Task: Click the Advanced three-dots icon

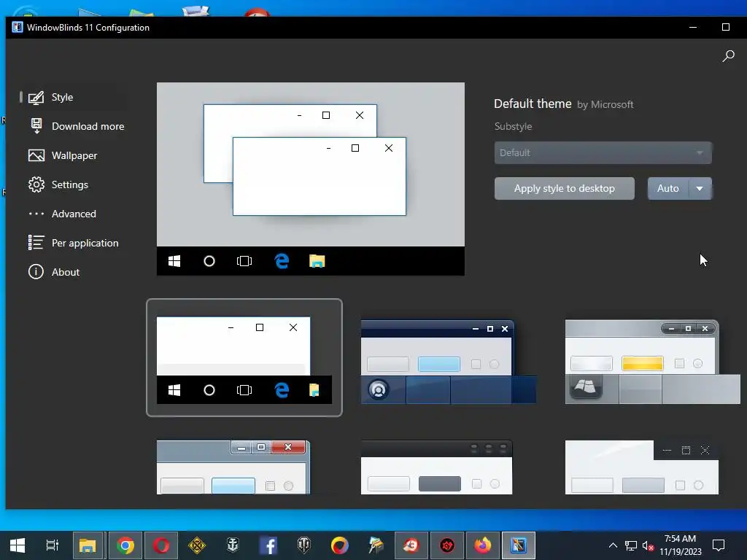Action: point(36,214)
